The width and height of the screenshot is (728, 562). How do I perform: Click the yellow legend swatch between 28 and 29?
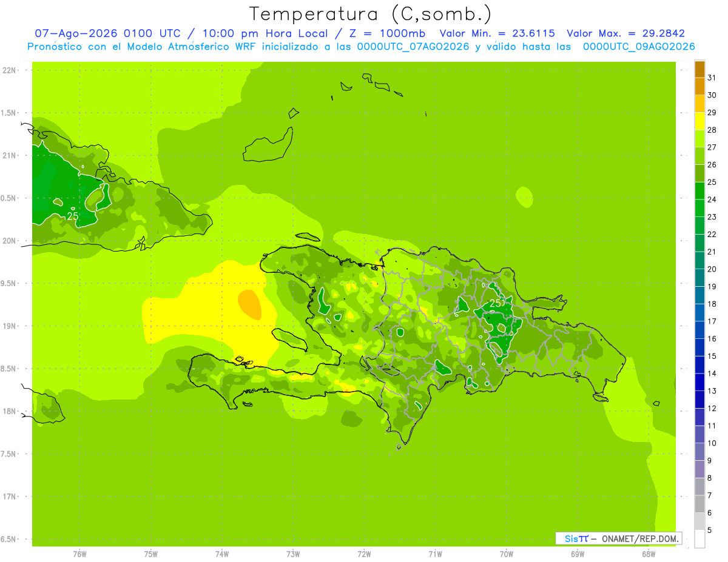coord(699,121)
